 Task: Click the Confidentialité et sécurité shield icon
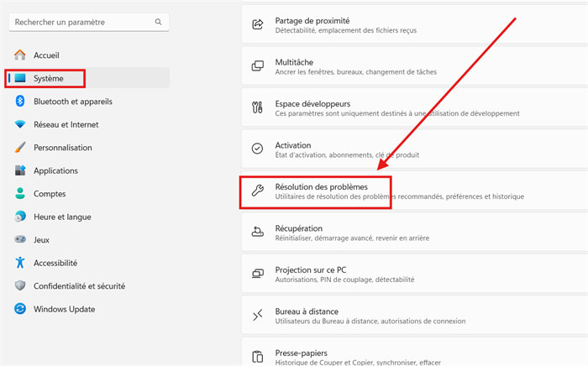pyautogui.click(x=20, y=285)
